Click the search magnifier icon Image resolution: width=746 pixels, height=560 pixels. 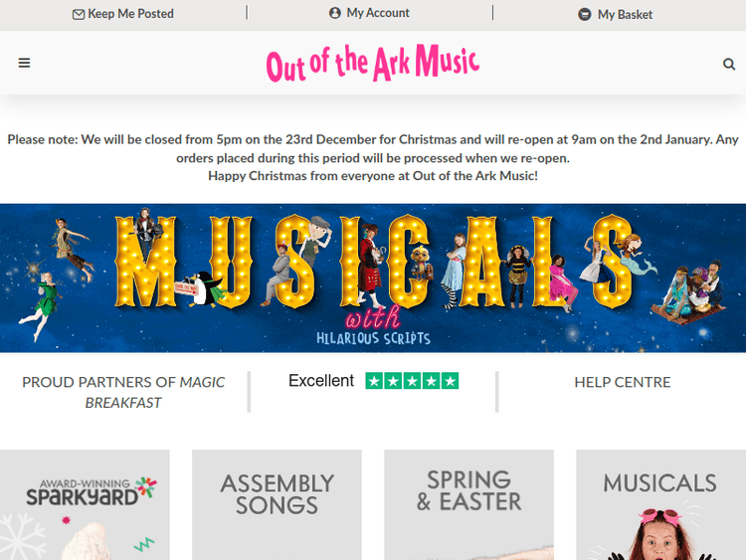729,64
